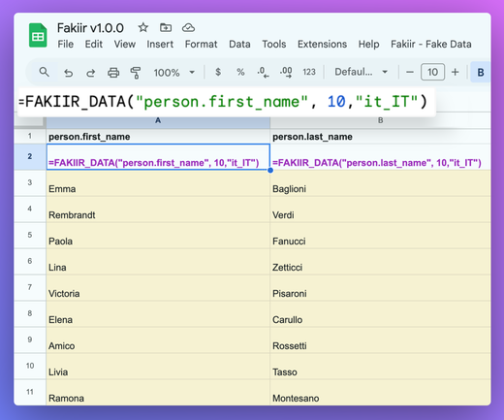The image size is (504, 420).
Task: Redo the last action
Action: pyautogui.click(x=90, y=73)
